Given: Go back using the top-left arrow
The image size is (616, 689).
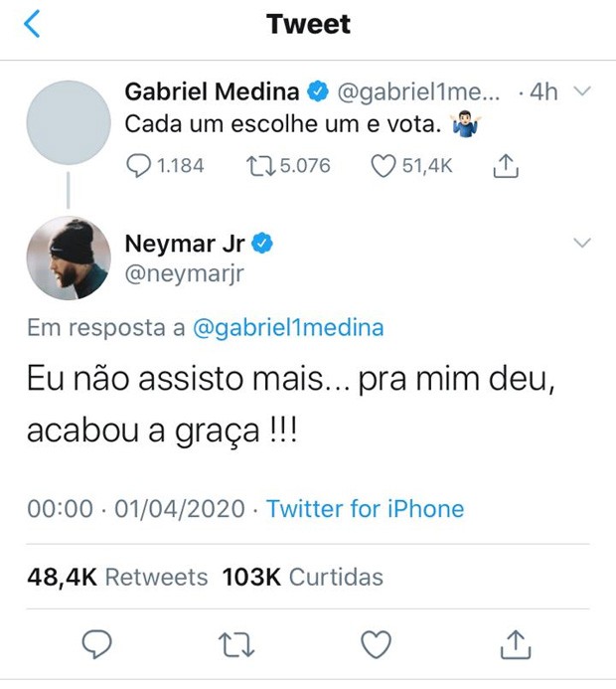Looking at the screenshot, I should [32, 25].
